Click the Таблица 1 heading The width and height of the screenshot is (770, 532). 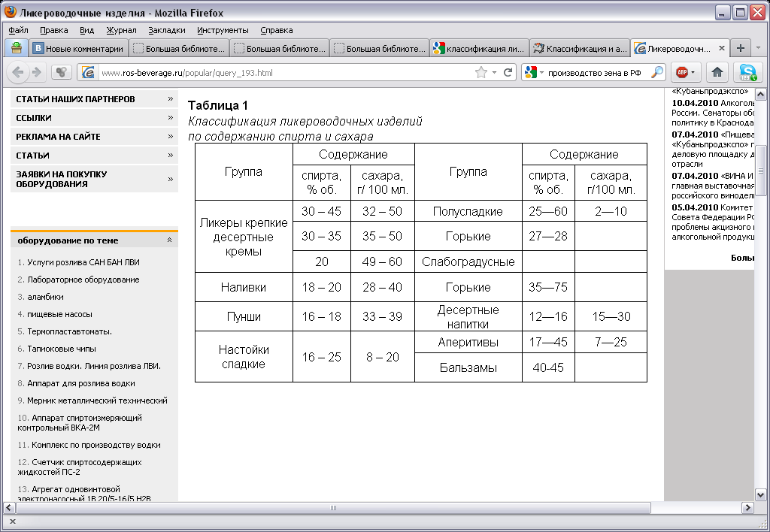(x=218, y=105)
